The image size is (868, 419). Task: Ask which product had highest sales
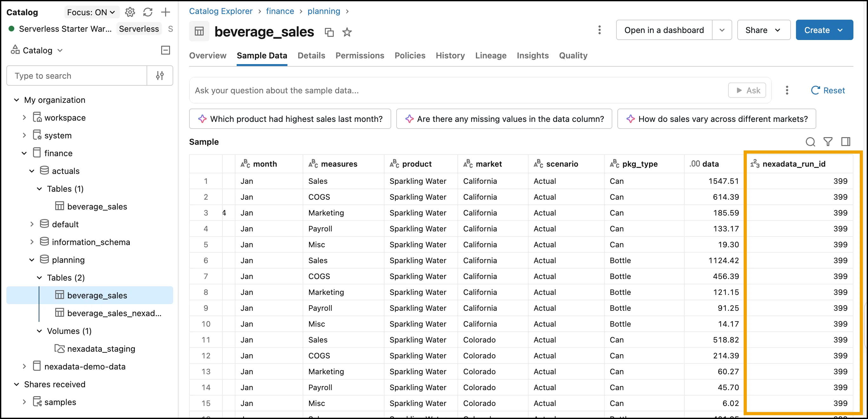[x=290, y=119]
